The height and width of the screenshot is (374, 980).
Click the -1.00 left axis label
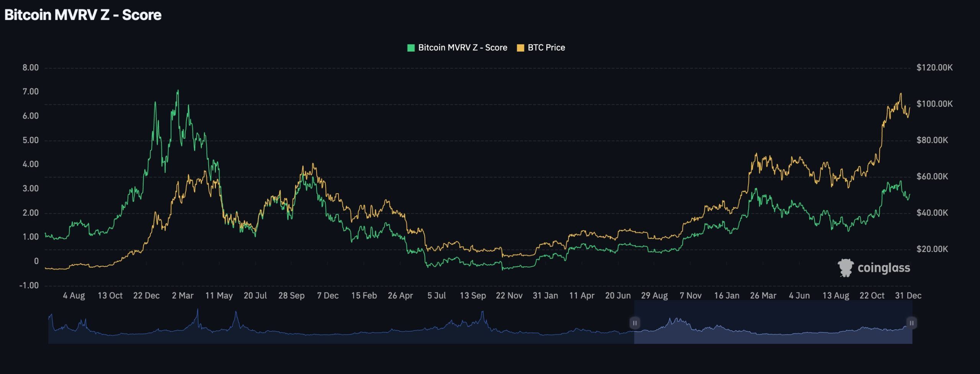[x=29, y=286]
